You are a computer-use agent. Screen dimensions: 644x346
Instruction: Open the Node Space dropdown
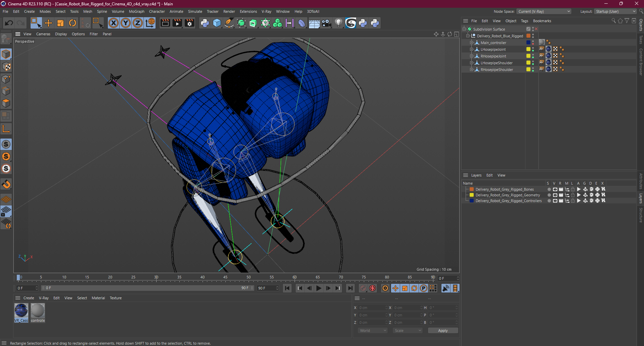[x=544, y=11]
